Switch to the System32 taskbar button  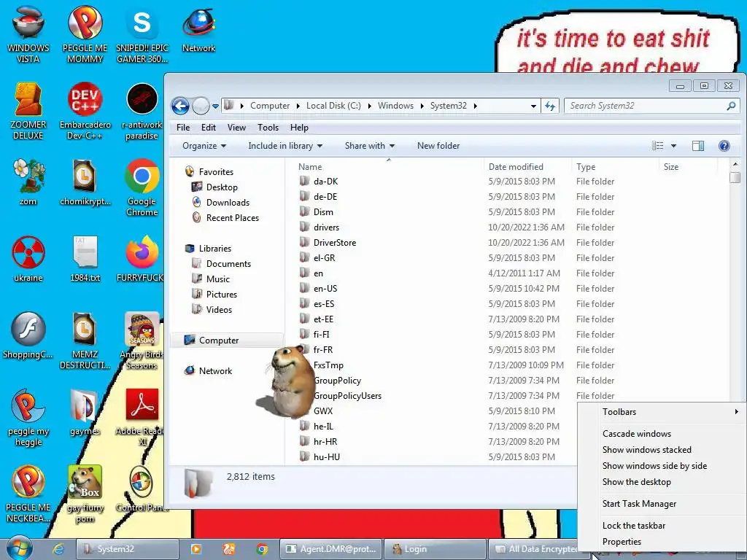coord(128,549)
